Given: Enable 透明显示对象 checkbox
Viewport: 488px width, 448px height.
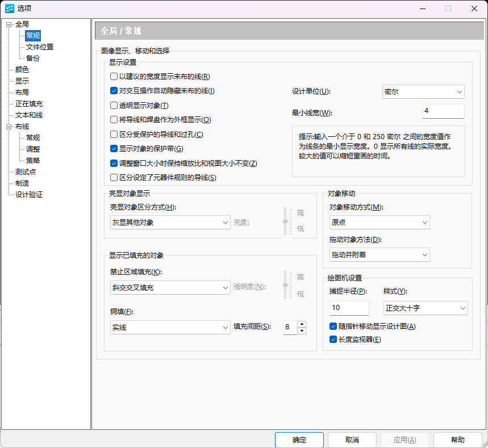Looking at the screenshot, I should [x=114, y=106].
